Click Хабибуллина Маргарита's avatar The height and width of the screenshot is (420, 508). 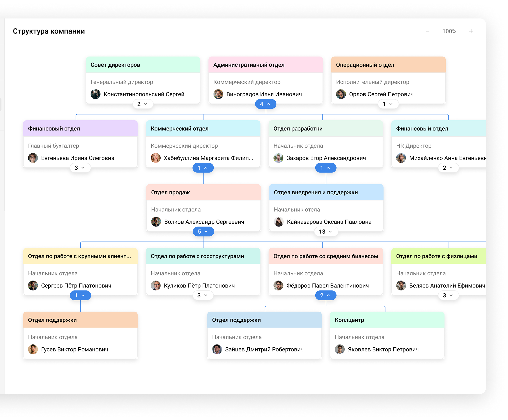click(155, 158)
